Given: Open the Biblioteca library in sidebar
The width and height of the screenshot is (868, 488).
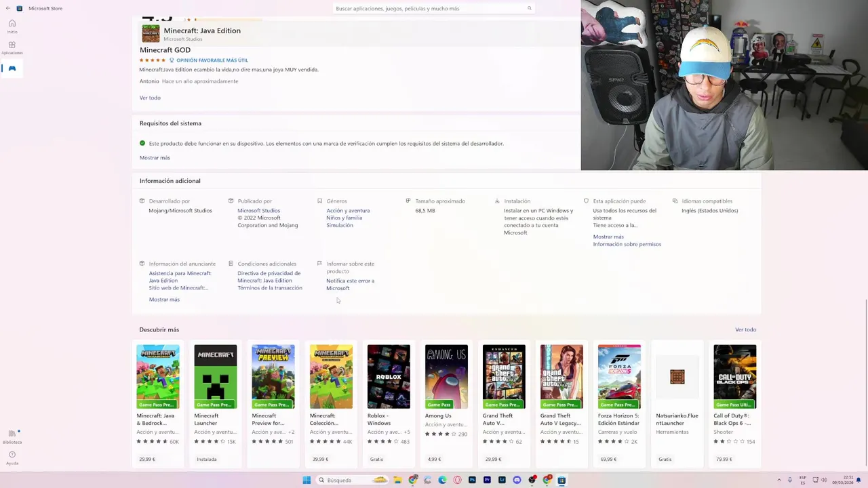Looking at the screenshot, I should point(12,436).
